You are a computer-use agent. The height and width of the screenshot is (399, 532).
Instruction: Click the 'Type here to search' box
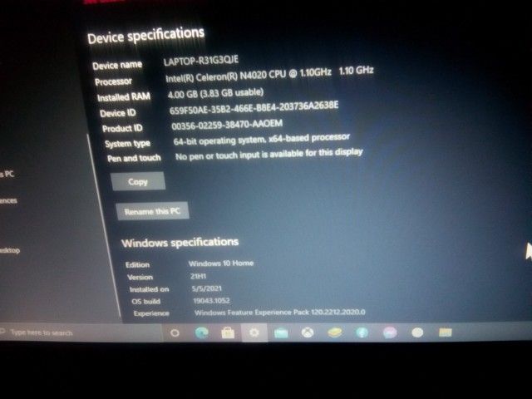[x=81, y=332]
